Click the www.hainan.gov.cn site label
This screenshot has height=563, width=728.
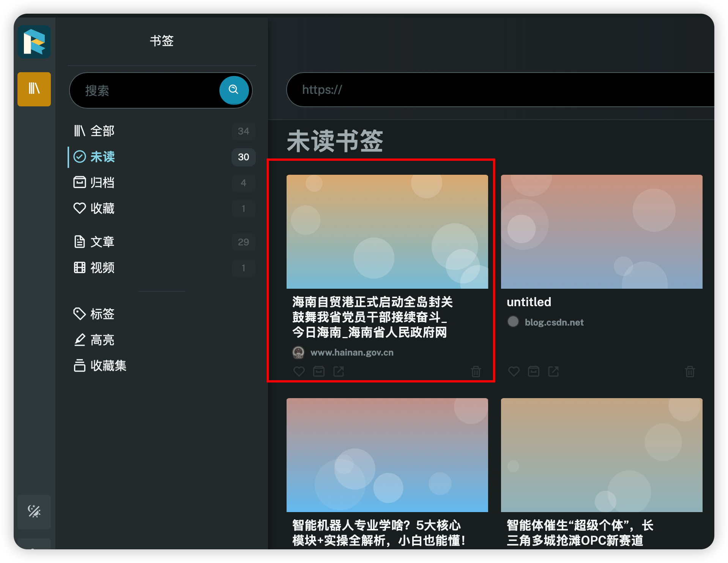[352, 353]
